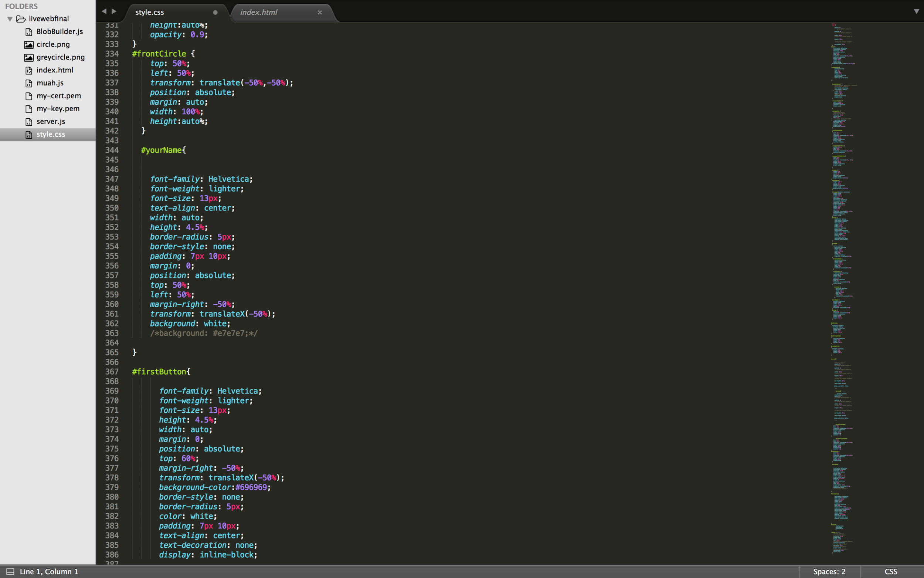Click the my-key.pem file icon
The image size is (924, 578).
(29, 109)
